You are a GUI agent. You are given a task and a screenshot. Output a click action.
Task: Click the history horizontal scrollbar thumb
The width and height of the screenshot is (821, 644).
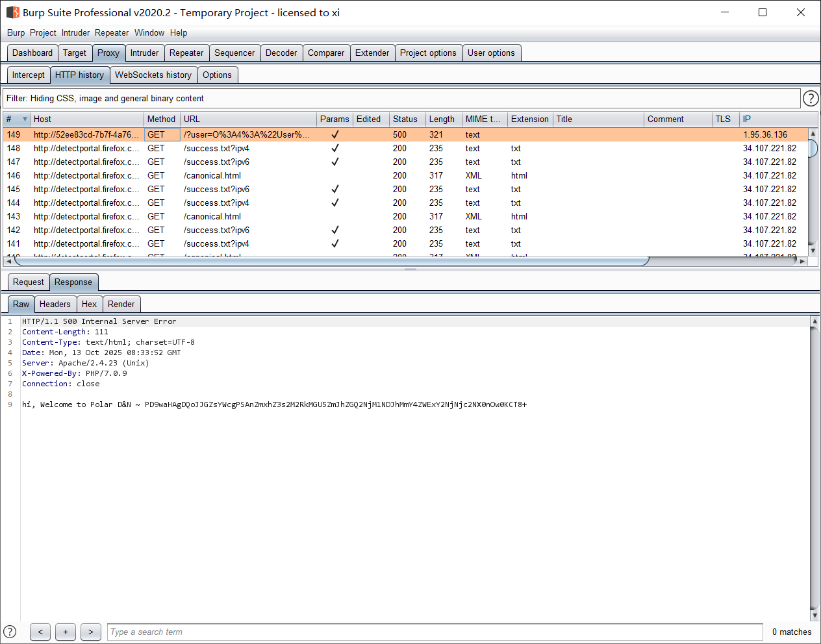point(332,262)
